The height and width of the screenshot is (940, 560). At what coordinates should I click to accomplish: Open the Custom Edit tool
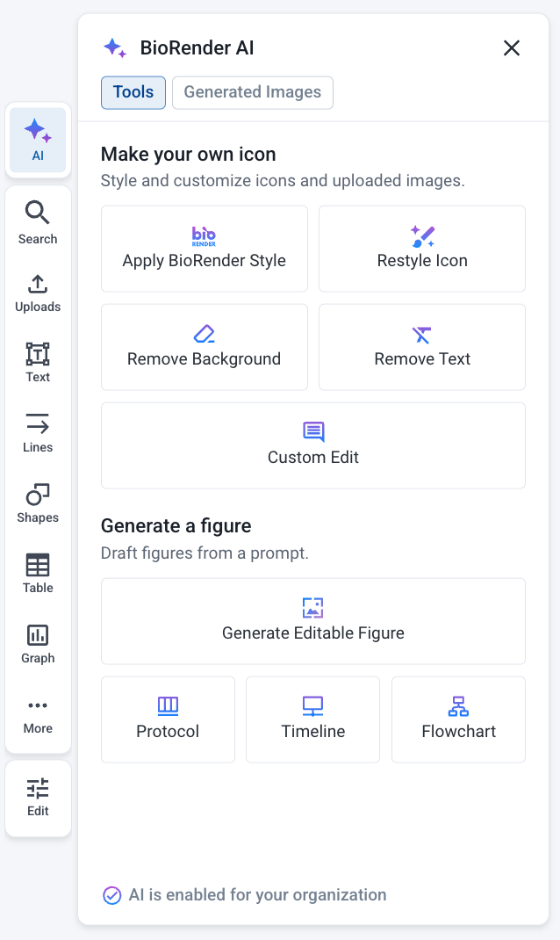(x=313, y=445)
